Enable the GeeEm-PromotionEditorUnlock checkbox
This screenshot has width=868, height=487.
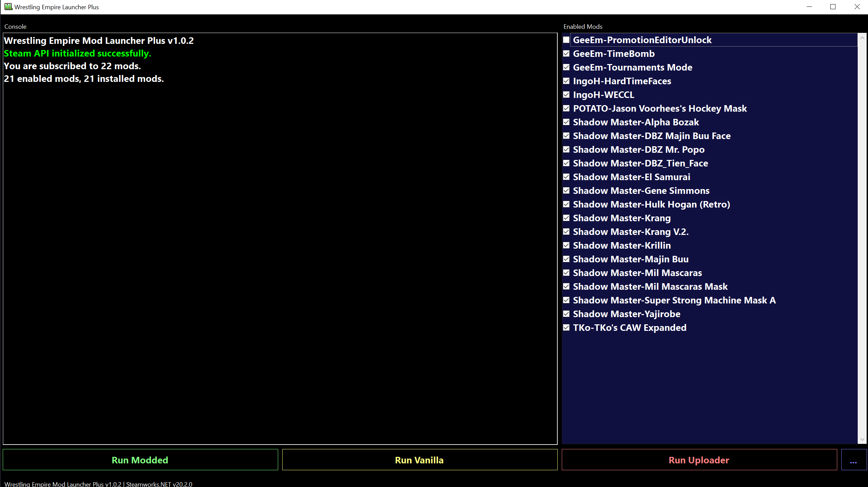click(x=566, y=40)
